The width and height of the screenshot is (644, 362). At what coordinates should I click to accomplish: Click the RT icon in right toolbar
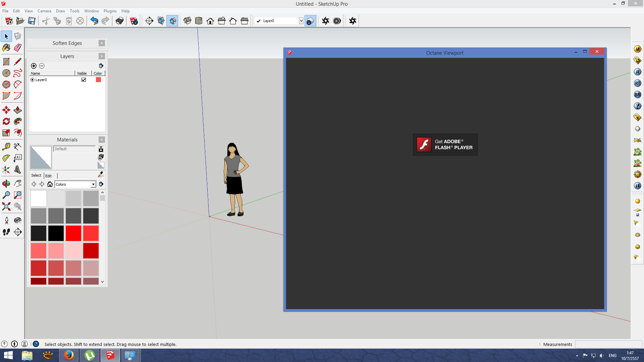tap(638, 83)
